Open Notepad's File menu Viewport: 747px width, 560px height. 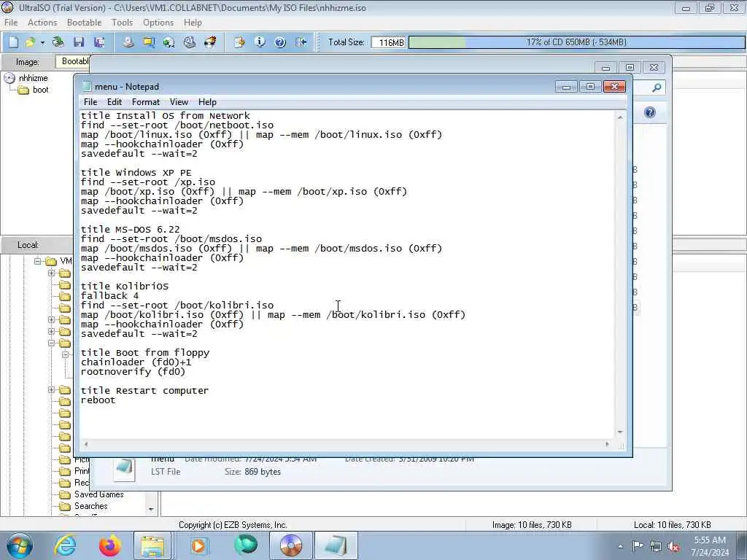click(90, 102)
